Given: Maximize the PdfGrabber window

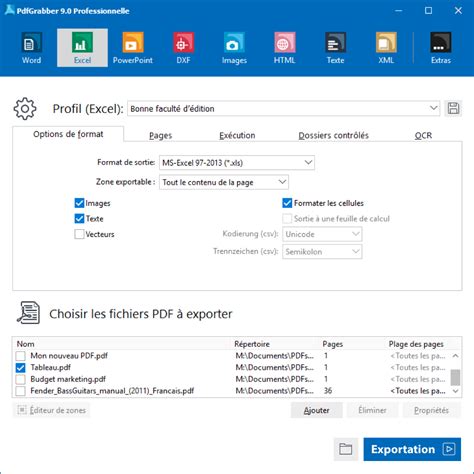Looking at the screenshot, I should (x=428, y=11).
